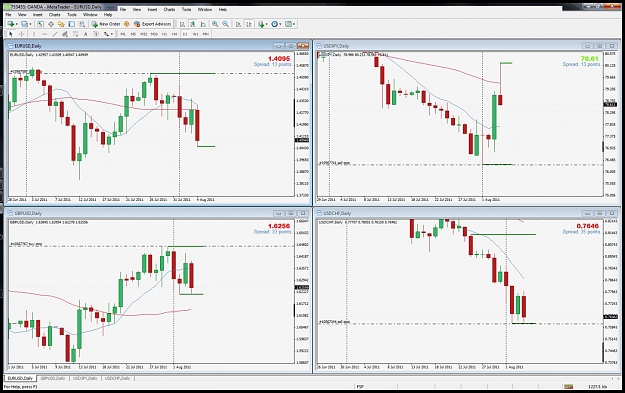Viewport: 625px width, 393px height.
Task: Select the EURUSD,Daily bottom tab
Action: pos(20,378)
